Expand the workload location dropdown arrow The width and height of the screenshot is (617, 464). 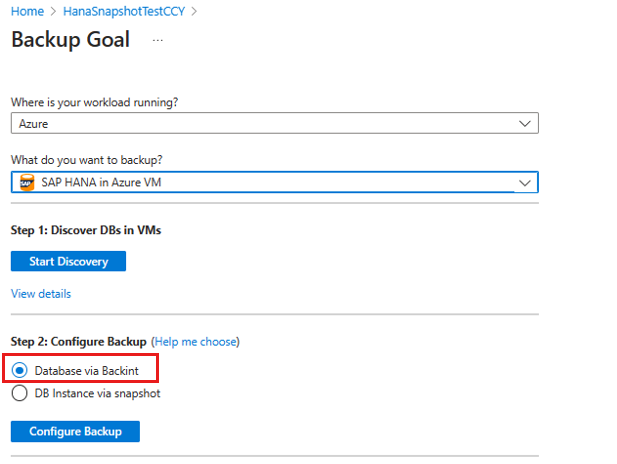click(x=525, y=124)
